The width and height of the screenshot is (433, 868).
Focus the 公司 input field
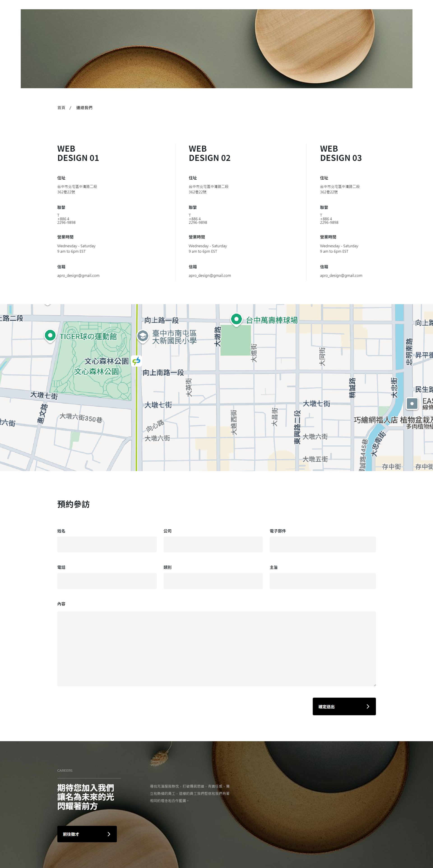213,544
